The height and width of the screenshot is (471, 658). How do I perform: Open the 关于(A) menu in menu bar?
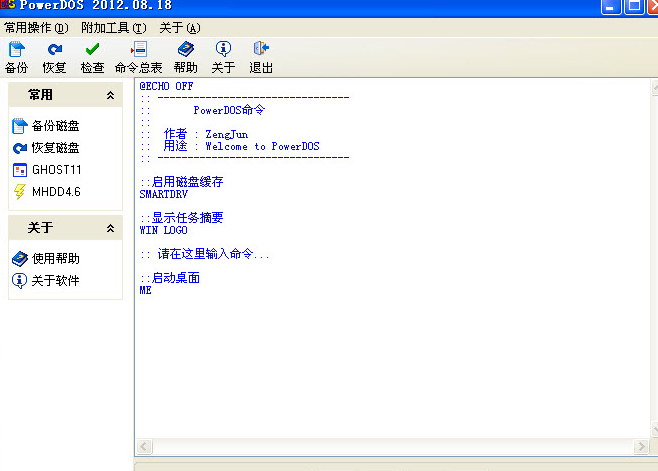coord(180,28)
